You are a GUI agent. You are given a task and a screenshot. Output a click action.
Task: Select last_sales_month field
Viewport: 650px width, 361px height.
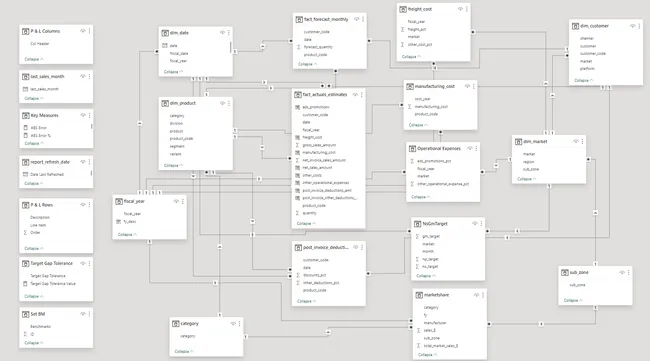[44, 89]
